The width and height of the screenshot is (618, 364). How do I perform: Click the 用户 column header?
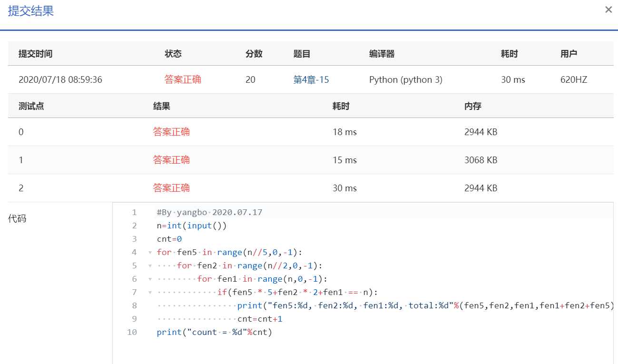(x=569, y=54)
